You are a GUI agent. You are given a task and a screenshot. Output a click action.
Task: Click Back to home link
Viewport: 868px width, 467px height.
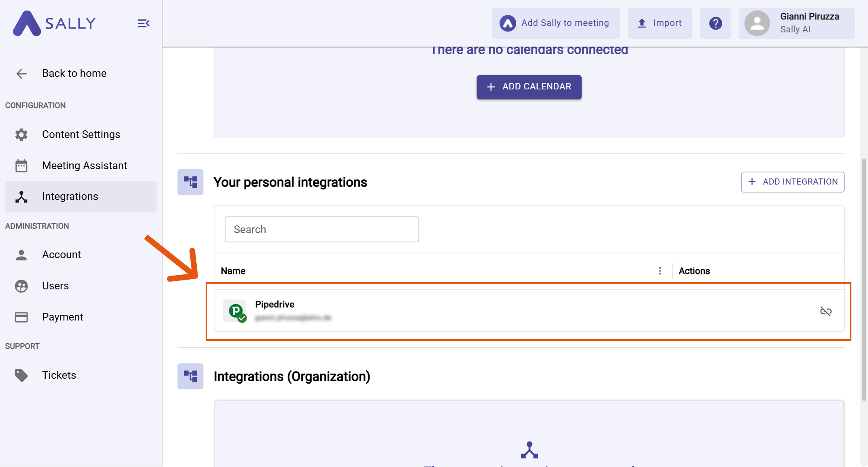coord(74,73)
